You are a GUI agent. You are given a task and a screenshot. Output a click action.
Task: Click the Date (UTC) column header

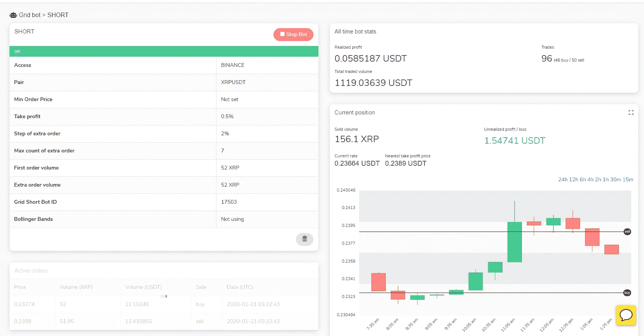tap(240, 287)
